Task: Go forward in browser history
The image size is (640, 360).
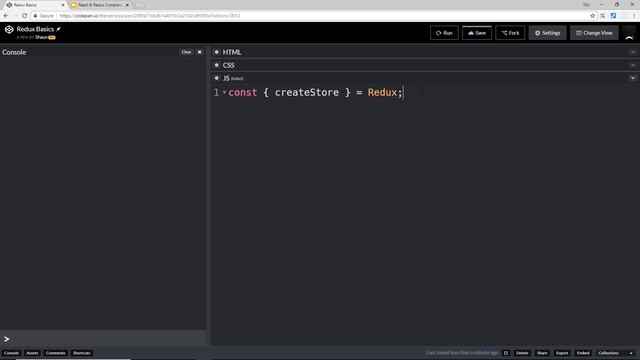Action: 15,16
